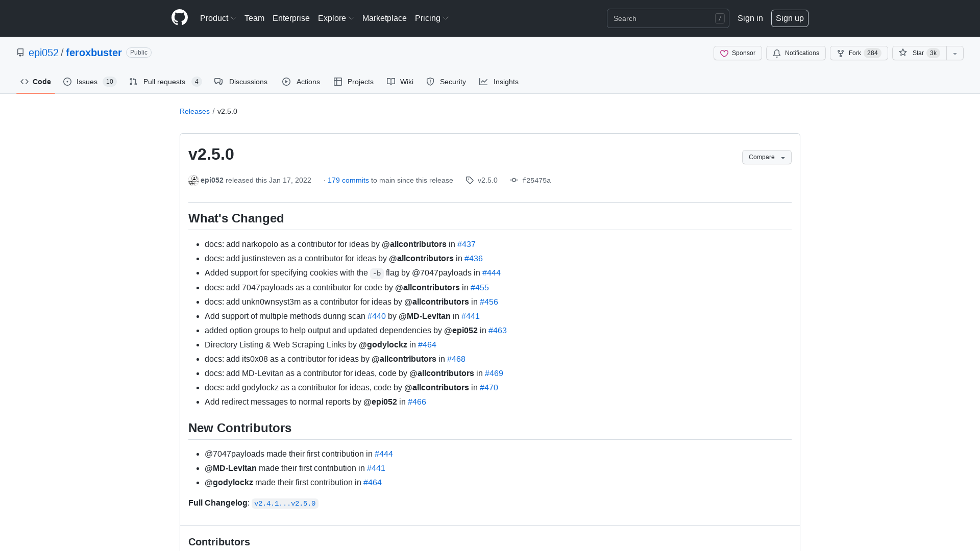Image resolution: width=980 pixels, height=551 pixels.
Task: Open the 179 commits link
Action: click(348, 180)
